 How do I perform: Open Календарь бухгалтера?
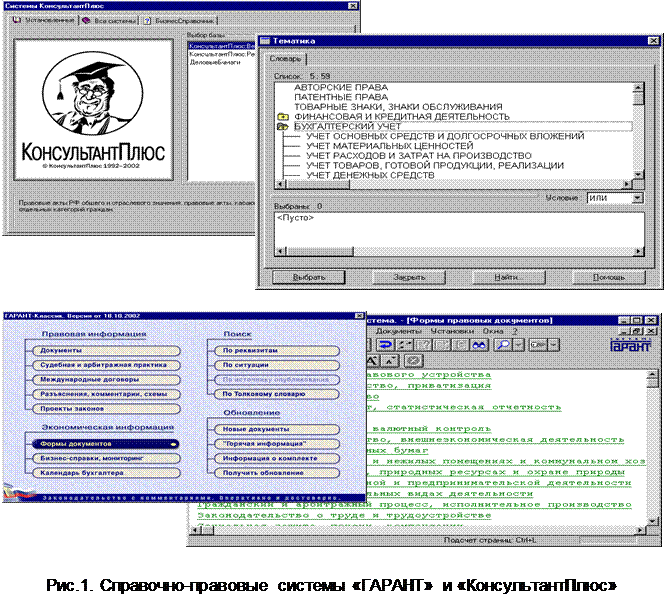point(106,473)
